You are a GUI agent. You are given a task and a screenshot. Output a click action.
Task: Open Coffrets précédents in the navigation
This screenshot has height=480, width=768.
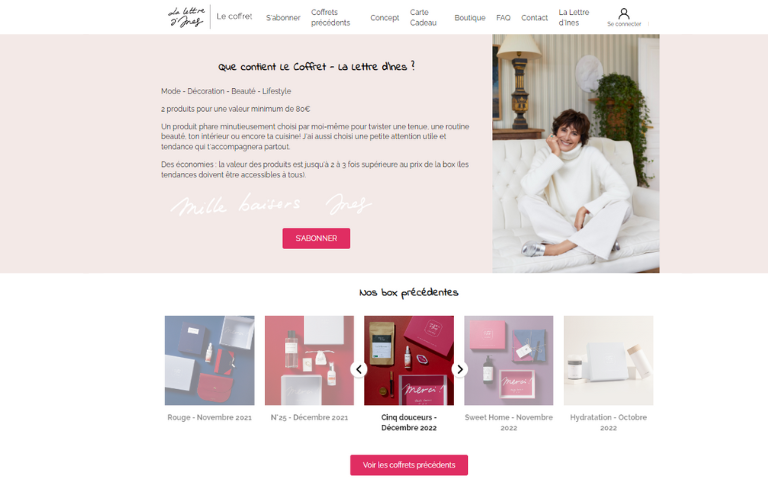[x=331, y=18]
